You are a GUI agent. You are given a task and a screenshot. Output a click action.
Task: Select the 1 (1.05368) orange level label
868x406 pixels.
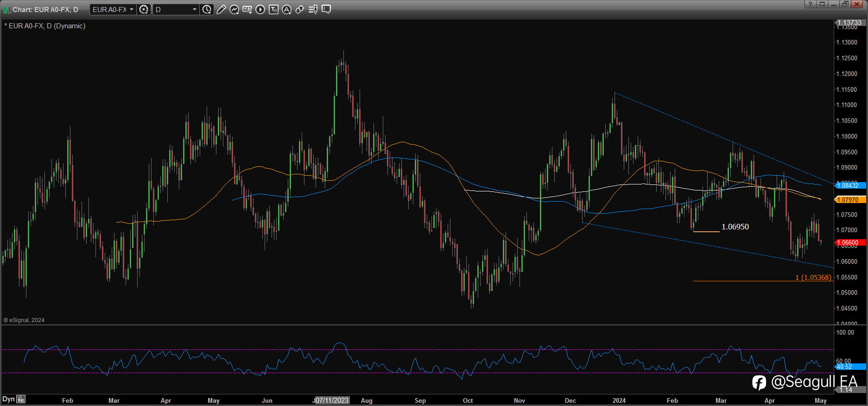(x=813, y=278)
